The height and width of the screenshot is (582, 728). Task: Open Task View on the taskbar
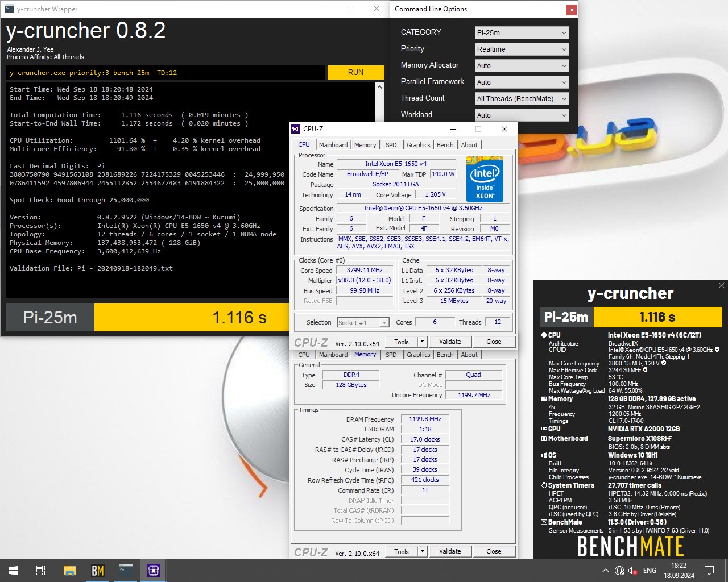41,571
